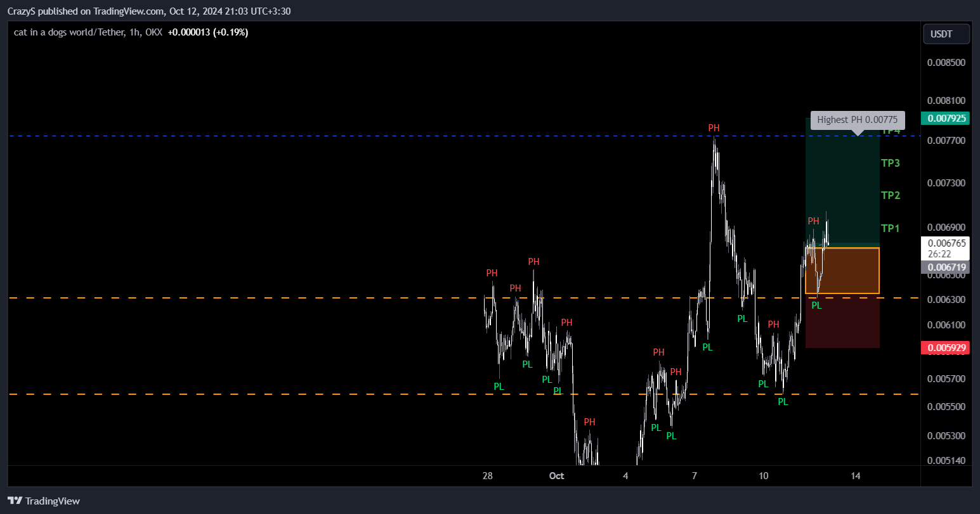Select the Highest PH 0.00775 label
Screen dimensions: 980x514
click(x=858, y=120)
